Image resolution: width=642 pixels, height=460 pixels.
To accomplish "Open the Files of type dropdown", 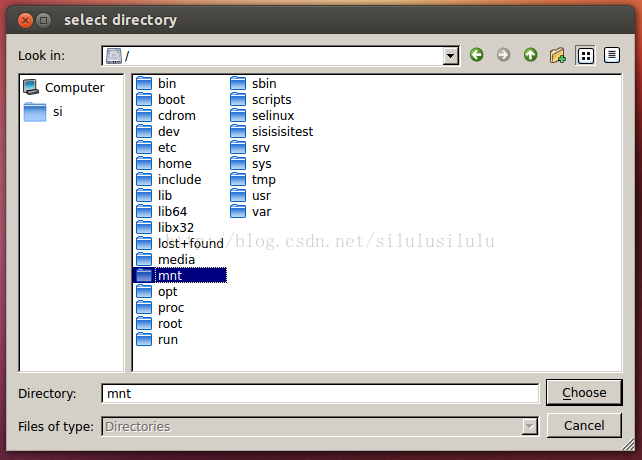I will 529,427.
